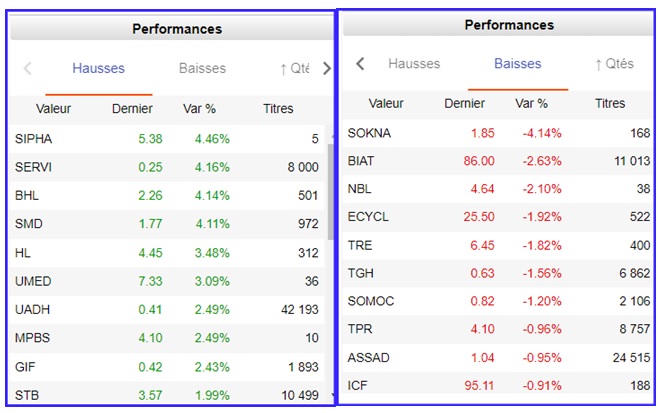The width and height of the screenshot is (658, 413).
Task: Switch to the Baisses tab in the left panel
Action: point(202,69)
